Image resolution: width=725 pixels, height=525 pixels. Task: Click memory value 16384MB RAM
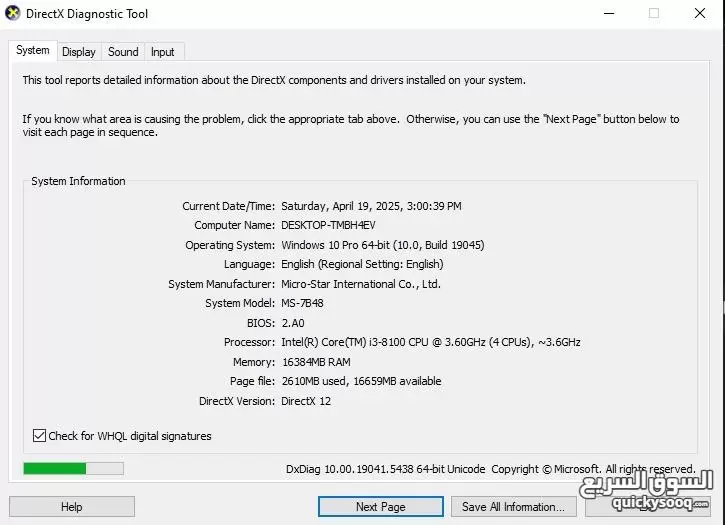[x=316, y=362]
